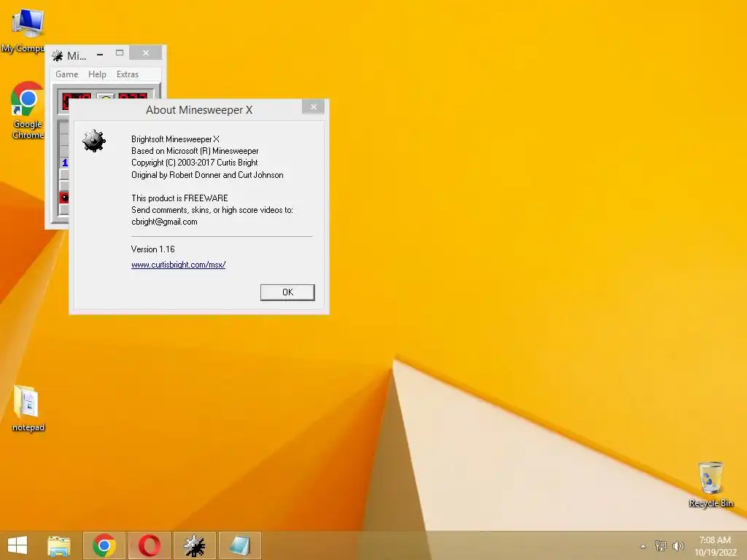
Task: Open volume control tray icon
Action: 678,545
